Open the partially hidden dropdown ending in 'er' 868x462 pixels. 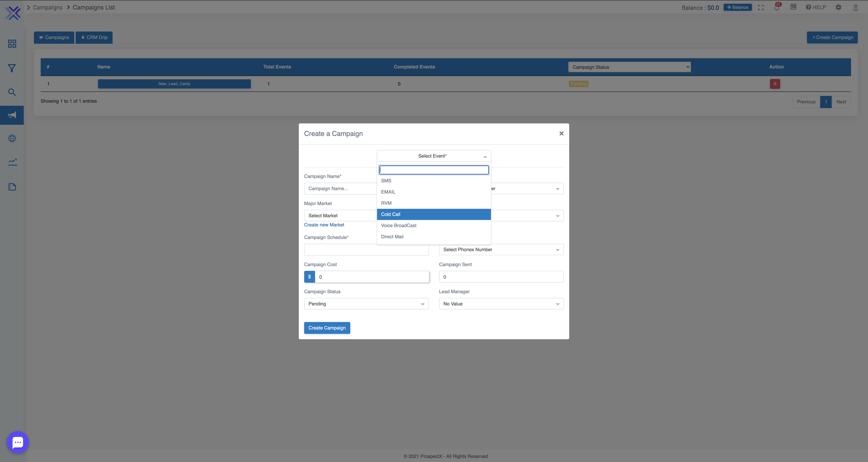coord(527,189)
